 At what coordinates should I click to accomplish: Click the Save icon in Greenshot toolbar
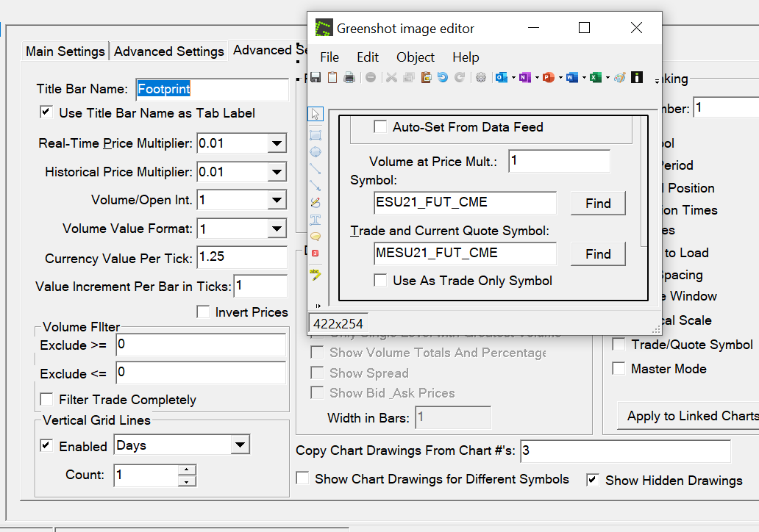tap(316, 77)
